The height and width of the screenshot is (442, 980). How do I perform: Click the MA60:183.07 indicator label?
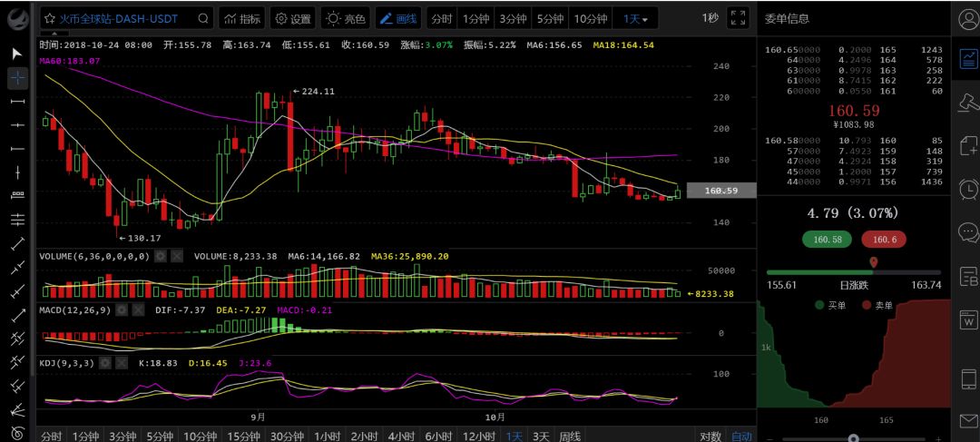[x=69, y=62]
